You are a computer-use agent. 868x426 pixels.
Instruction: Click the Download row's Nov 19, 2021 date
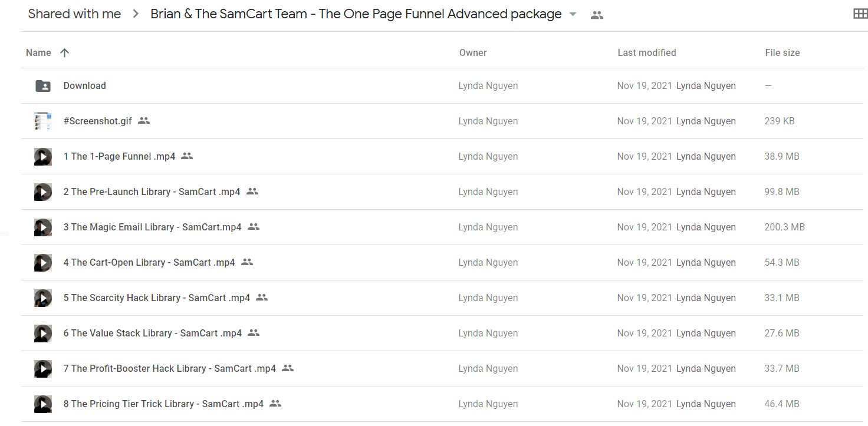coord(645,85)
